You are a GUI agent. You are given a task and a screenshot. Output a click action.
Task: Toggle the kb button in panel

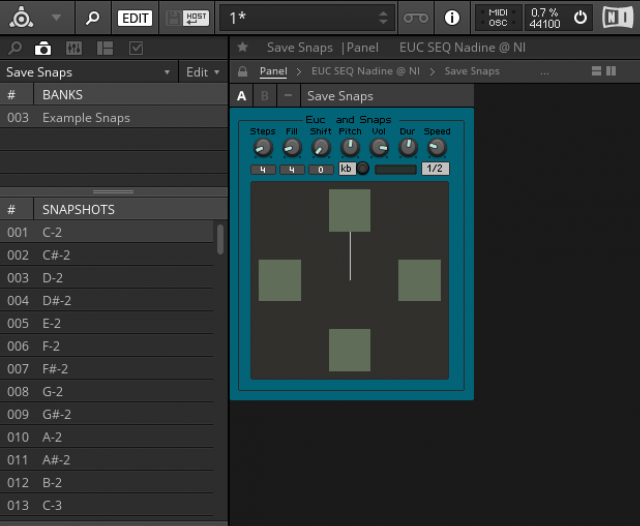[346, 168]
